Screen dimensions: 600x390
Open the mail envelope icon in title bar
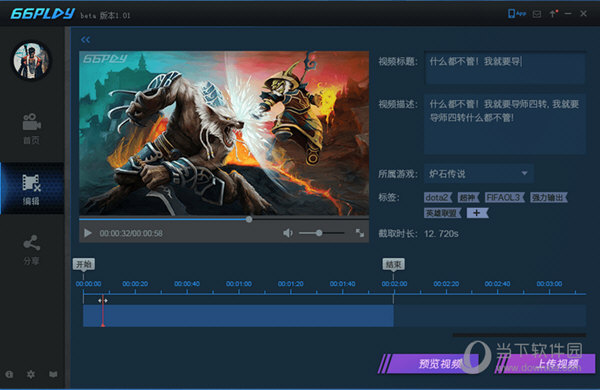pyautogui.click(x=537, y=14)
